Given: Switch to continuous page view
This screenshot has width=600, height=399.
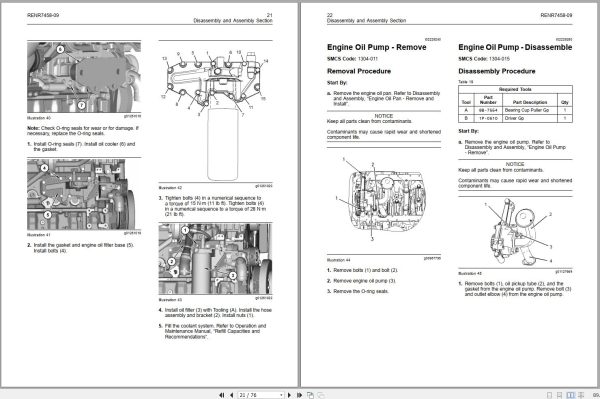Looking at the screenshot, I should [559, 395].
